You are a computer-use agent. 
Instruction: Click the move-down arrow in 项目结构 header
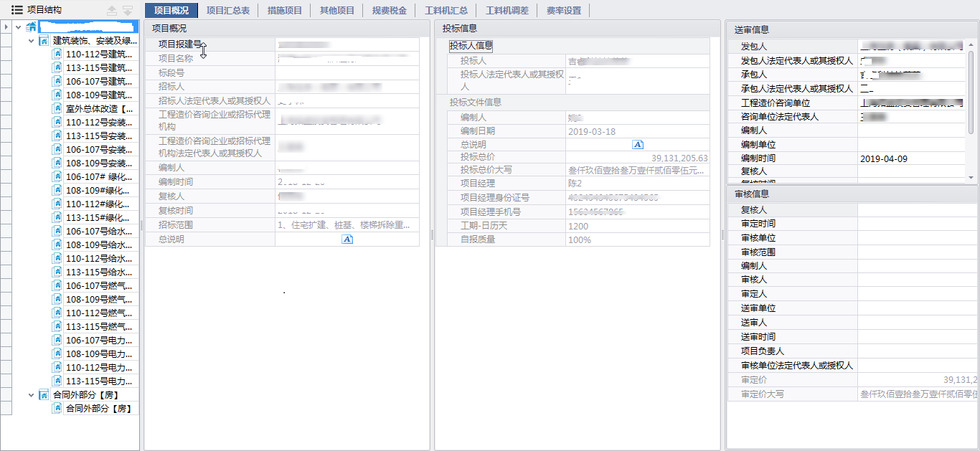(127, 11)
